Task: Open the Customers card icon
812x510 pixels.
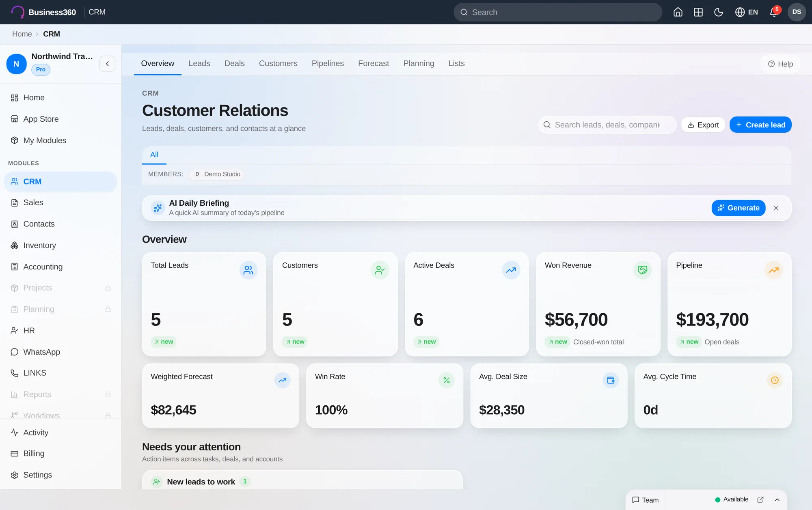Action: point(380,270)
